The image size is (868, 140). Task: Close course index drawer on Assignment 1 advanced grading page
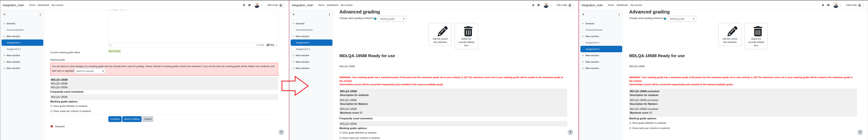click(x=293, y=15)
